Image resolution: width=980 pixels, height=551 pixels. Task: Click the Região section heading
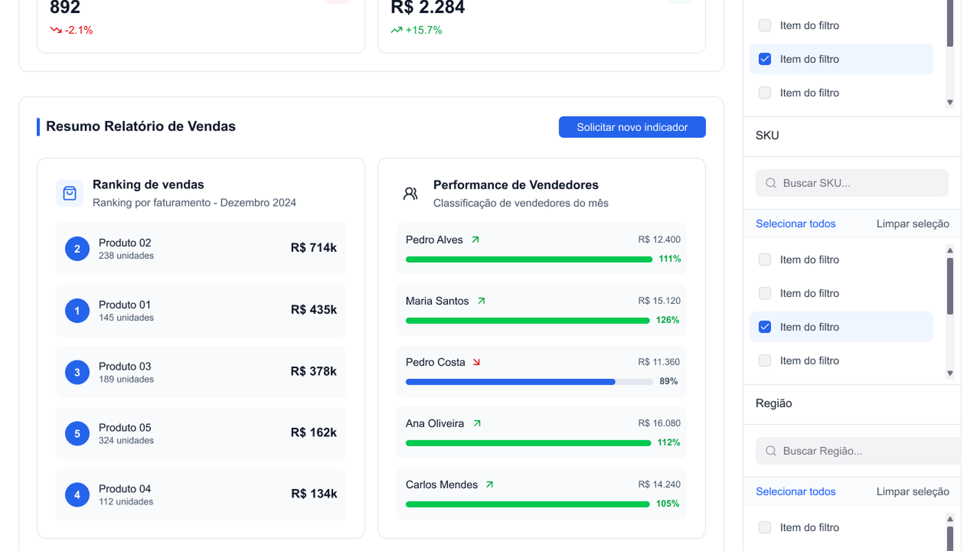(774, 404)
